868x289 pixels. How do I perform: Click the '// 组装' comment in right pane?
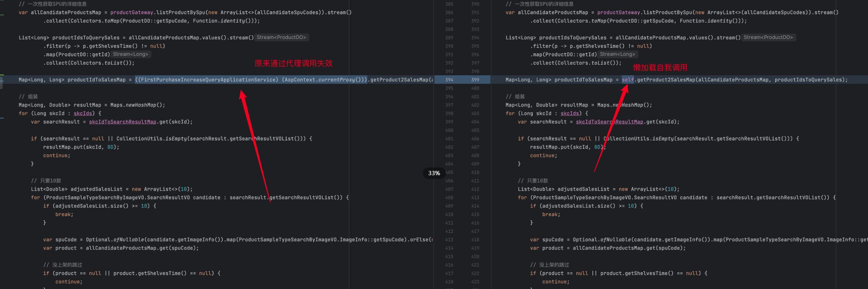515,96
